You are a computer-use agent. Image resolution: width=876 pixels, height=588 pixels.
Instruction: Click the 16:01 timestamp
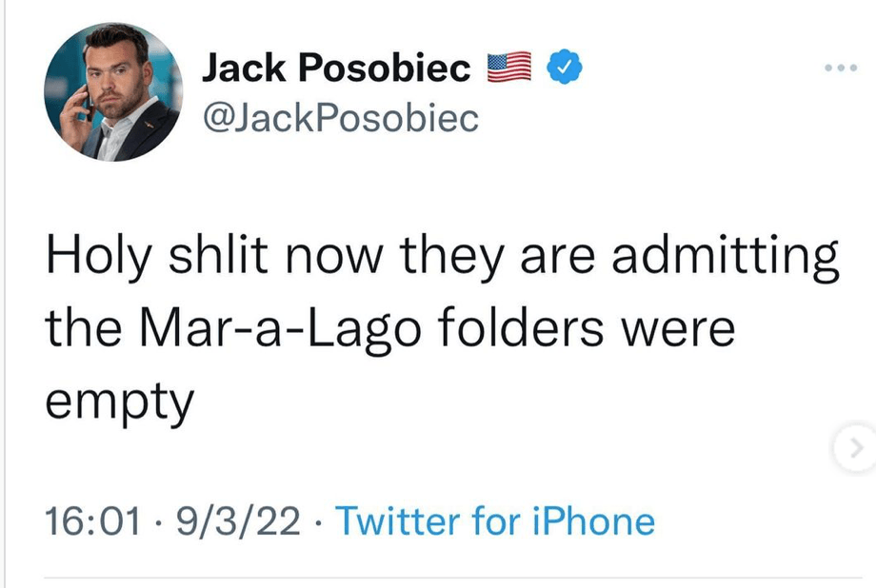[x=92, y=520]
